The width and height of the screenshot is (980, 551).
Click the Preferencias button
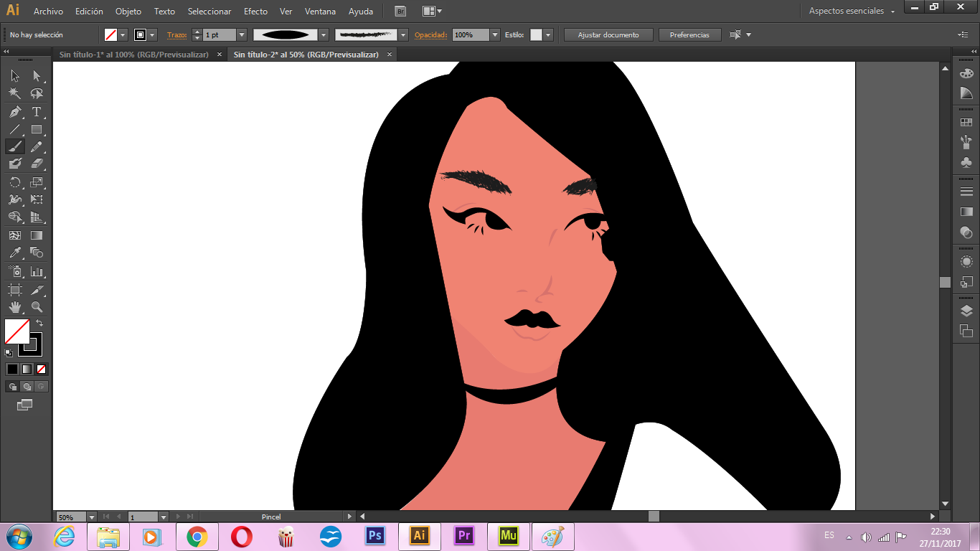pyautogui.click(x=689, y=34)
